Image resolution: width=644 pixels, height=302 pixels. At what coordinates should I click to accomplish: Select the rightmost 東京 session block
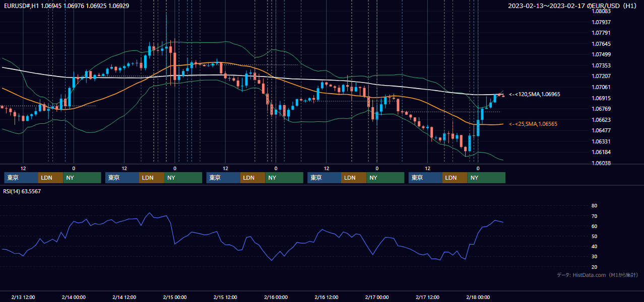[x=426, y=178]
